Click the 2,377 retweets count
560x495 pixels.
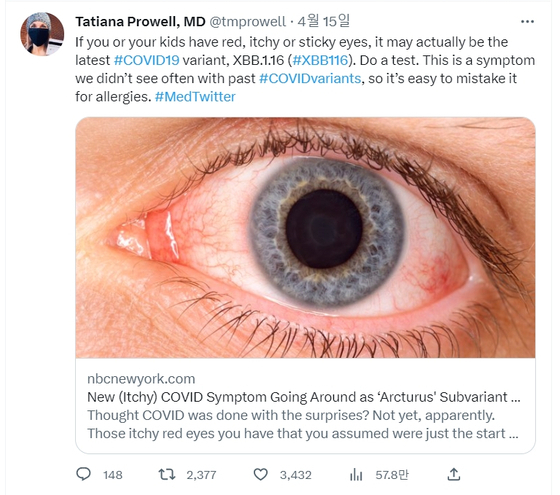point(201,475)
